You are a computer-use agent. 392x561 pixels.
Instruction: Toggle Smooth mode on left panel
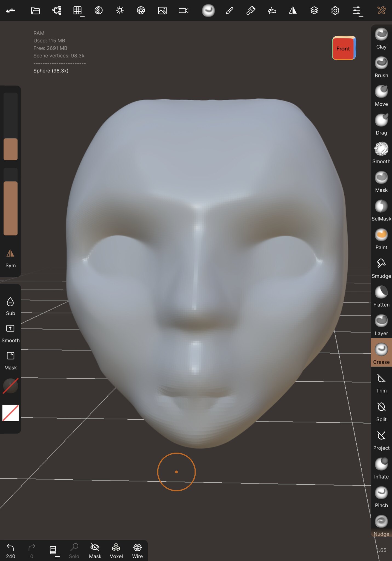[10, 334]
